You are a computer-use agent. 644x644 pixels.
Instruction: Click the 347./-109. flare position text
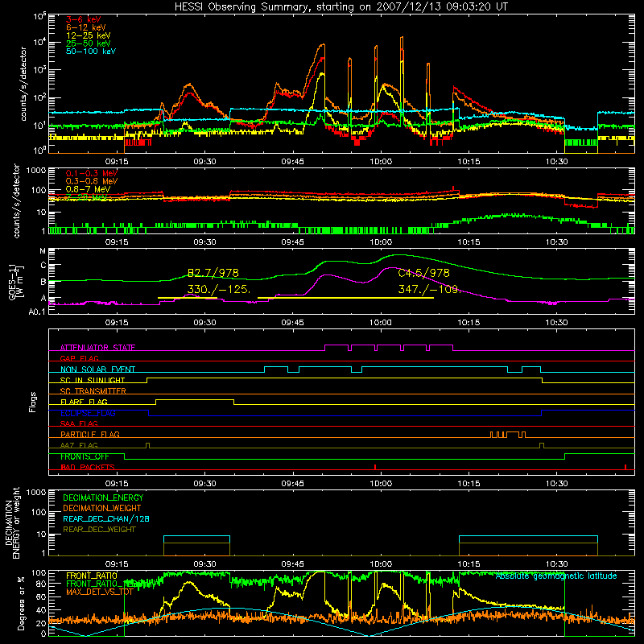pyautogui.click(x=430, y=290)
